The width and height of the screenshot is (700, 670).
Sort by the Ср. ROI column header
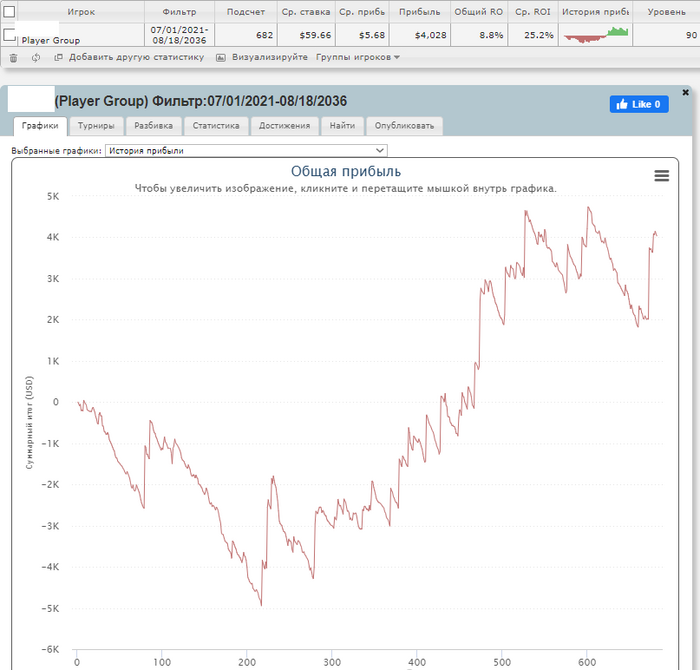tap(533, 12)
